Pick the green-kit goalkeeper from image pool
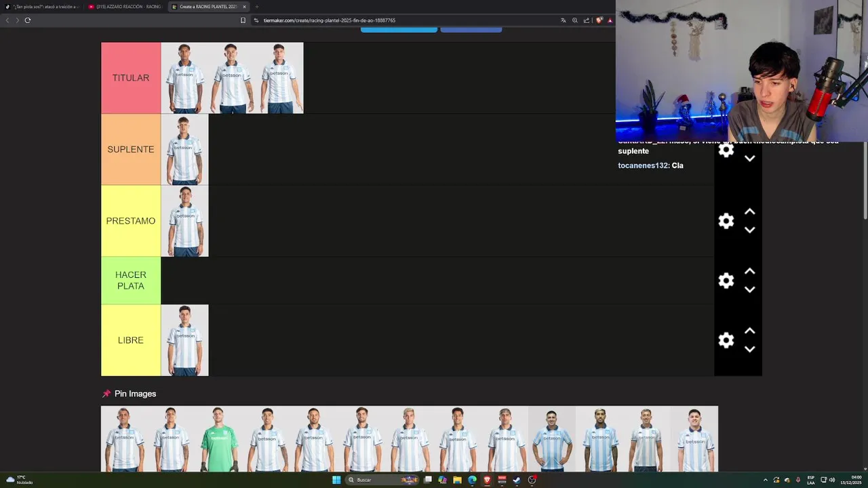868x488 pixels. [x=220, y=439]
